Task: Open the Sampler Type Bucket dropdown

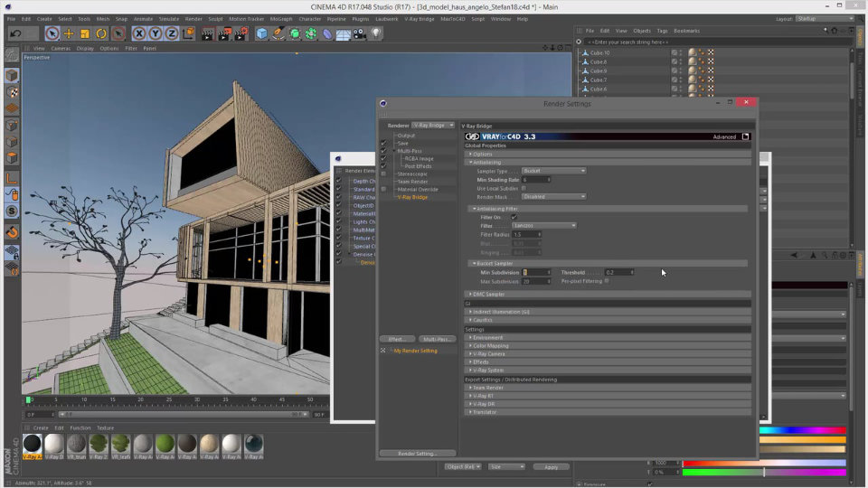Action: click(553, 171)
